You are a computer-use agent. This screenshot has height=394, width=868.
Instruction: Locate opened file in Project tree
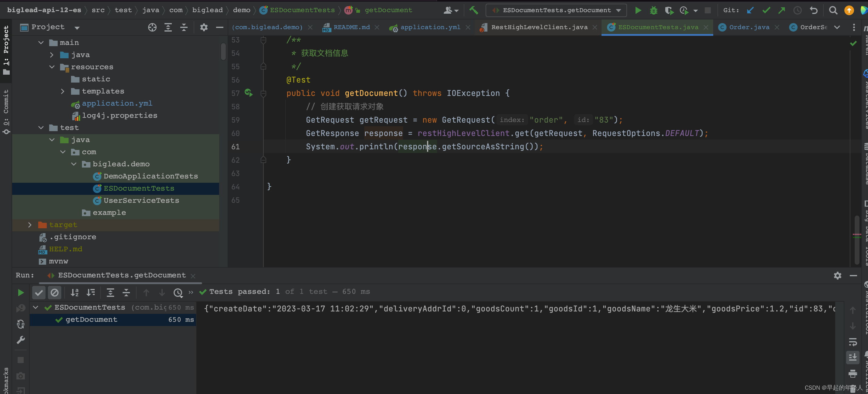click(x=152, y=27)
